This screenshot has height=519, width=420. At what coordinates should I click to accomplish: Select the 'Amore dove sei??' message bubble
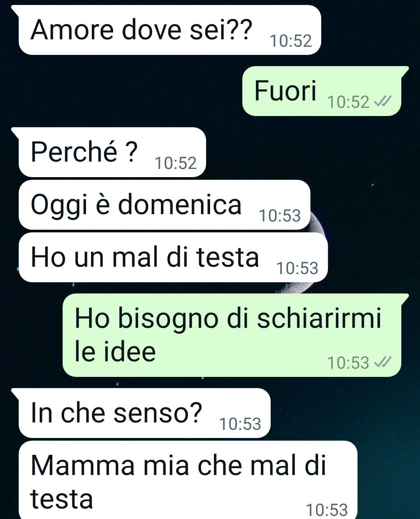coord(170,30)
